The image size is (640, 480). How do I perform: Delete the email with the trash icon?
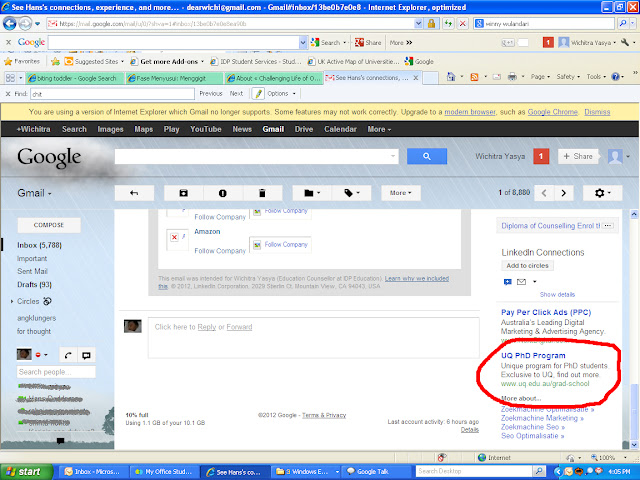pos(262,193)
